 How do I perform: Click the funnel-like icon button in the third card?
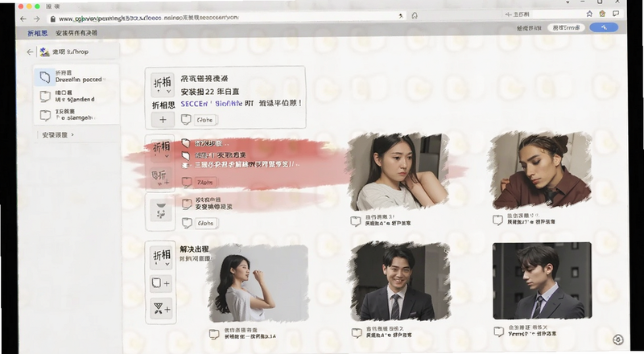tap(161, 212)
